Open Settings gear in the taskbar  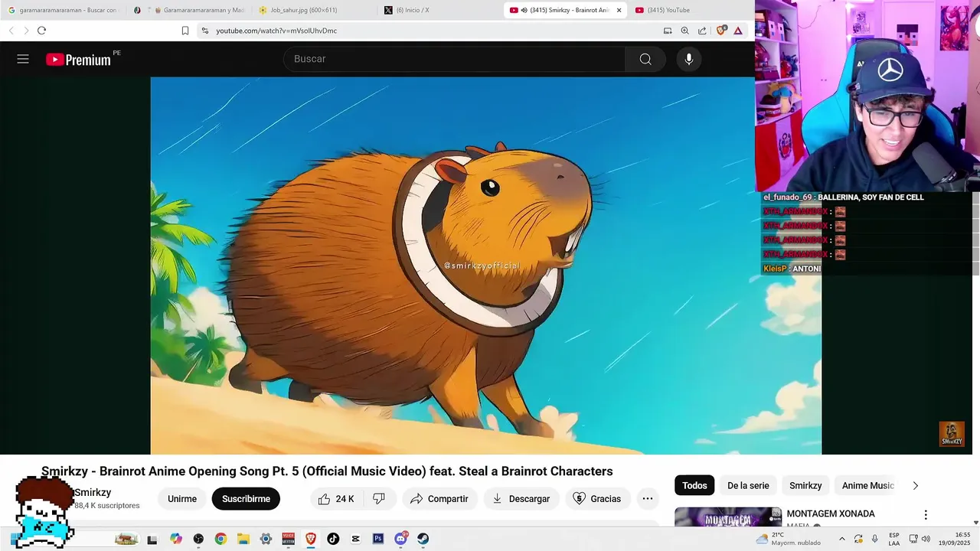coord(266,539)
